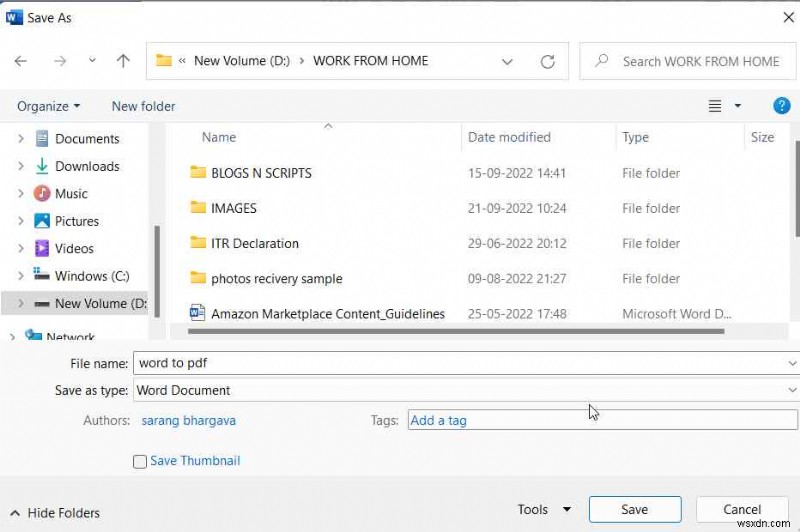The width and height of the screenshot is (800, 532).
Task: Sort files by the Size column
Action: [762, 137]
